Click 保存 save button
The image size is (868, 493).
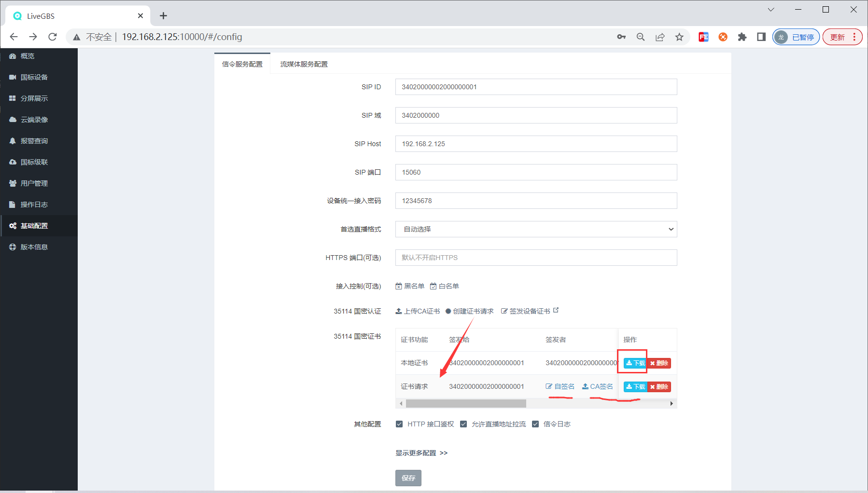408,478
